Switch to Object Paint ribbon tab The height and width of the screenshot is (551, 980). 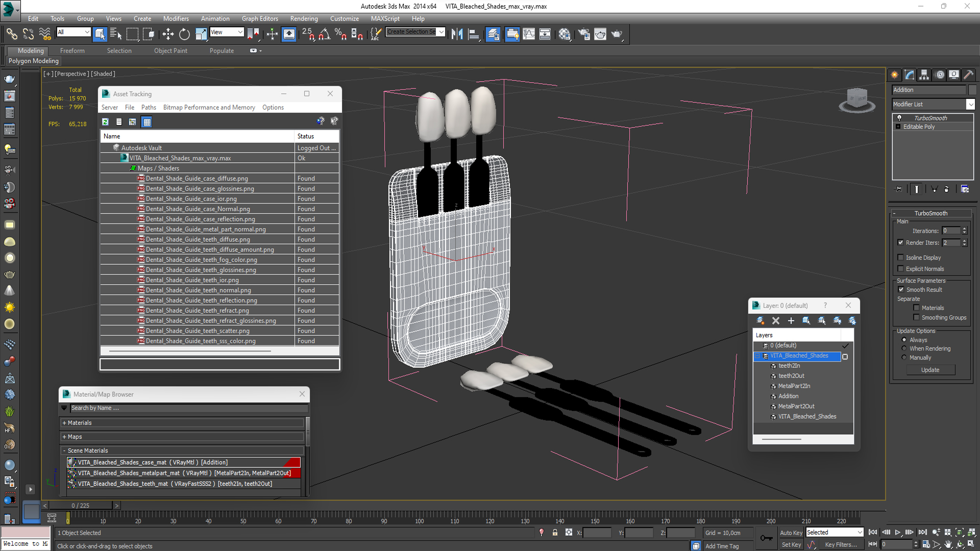coord(170,51)
